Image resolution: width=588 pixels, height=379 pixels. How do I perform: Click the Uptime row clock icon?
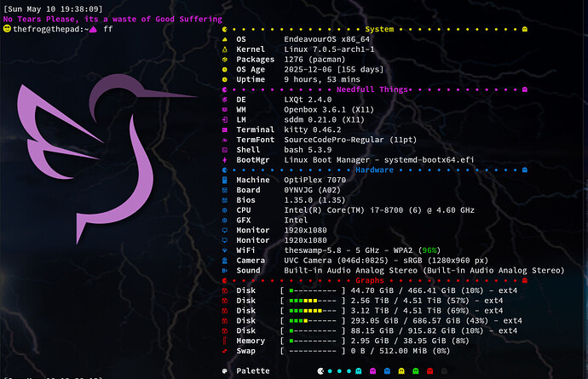pyautogui.click(x=225, y=79)
